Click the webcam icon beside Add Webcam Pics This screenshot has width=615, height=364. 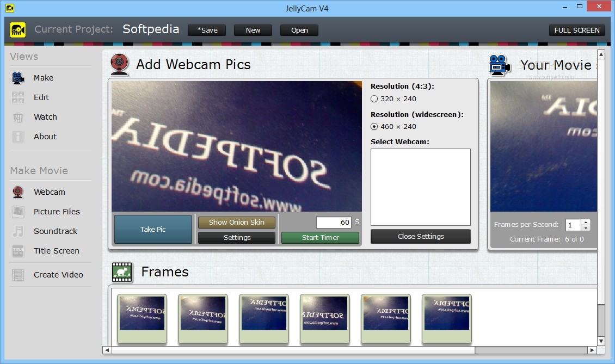click(x=120, y=64)
